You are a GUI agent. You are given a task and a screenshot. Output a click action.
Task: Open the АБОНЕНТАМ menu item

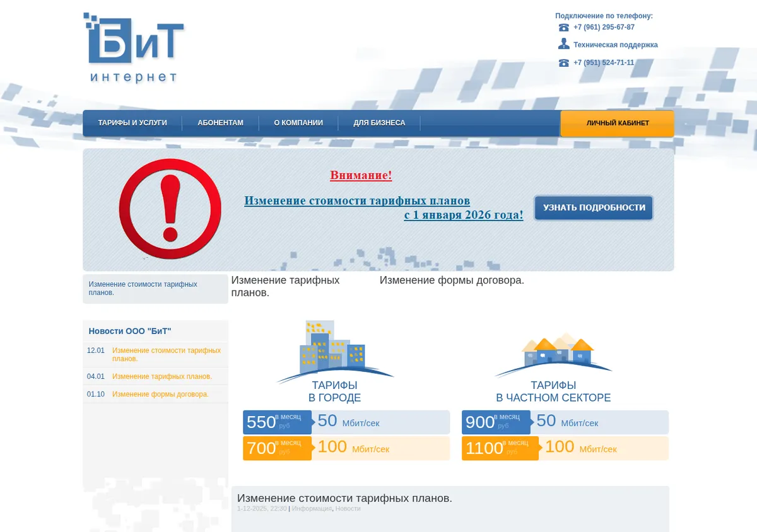pos(220,123)
